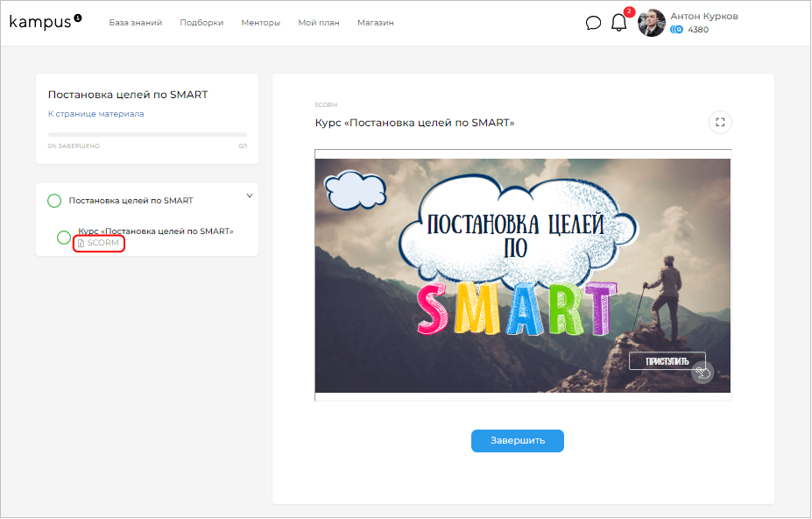Open Магазин menu
Image resolution: width=812 pixels, height=519 pixels.
coord(376,23)
